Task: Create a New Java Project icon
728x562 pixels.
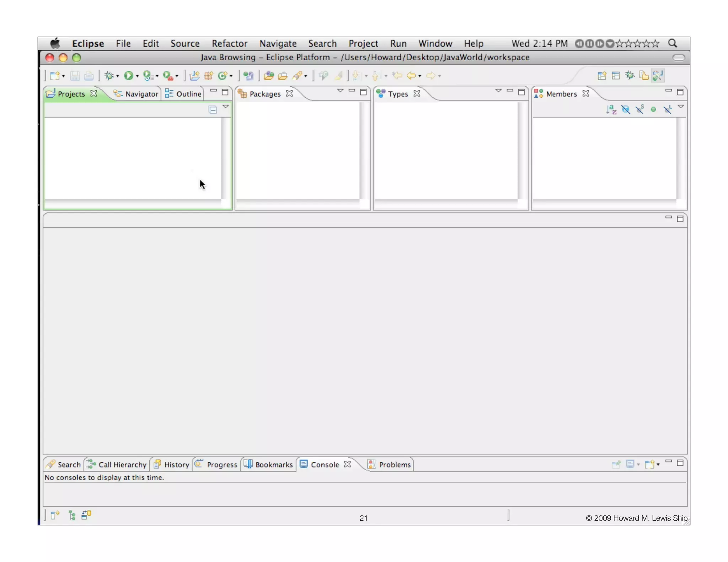Action: 194,76
